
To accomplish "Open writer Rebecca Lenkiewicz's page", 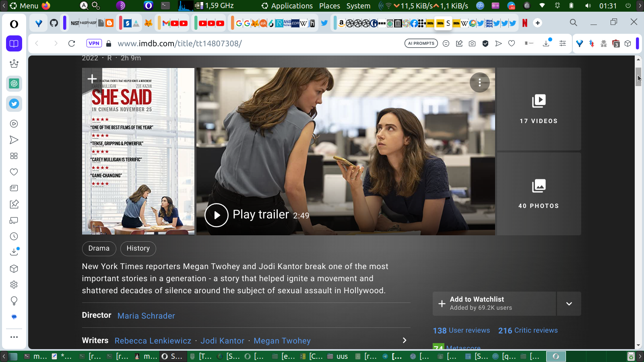I will pyautogui.click(x=153, y=341).
